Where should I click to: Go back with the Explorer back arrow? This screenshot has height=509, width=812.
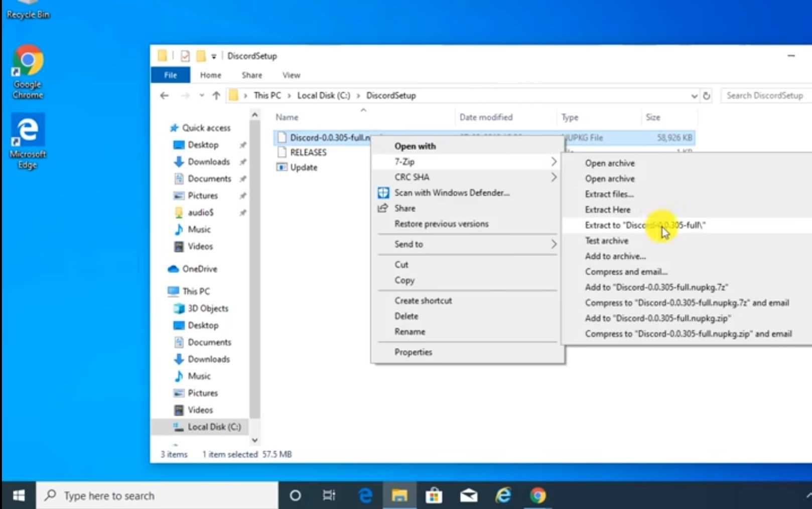click(165, 95)
